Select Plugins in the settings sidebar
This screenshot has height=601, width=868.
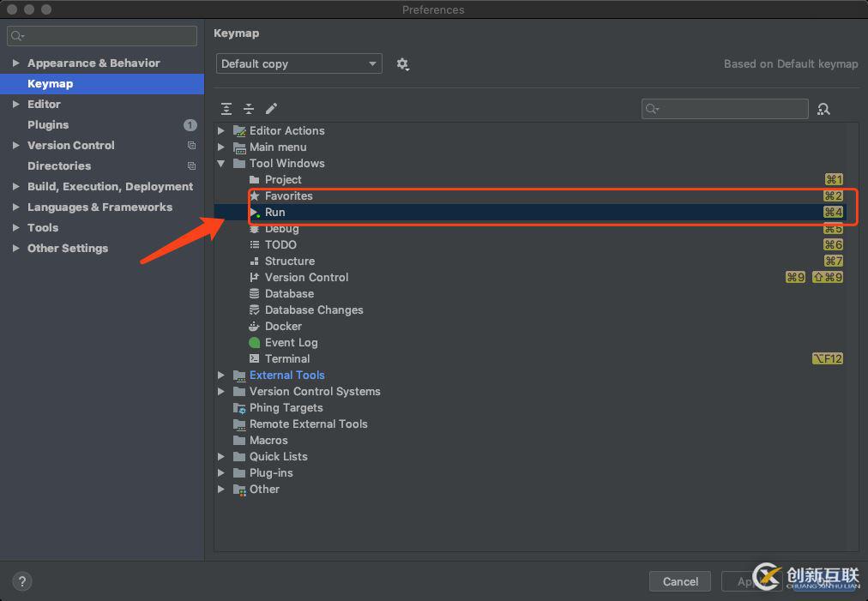(48, 124)
